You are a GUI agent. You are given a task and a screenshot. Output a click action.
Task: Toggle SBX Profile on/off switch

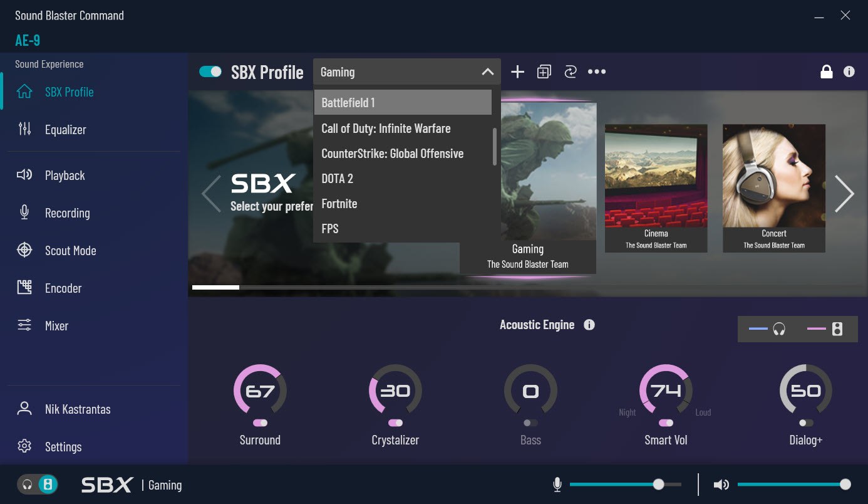(x=210, y=71)
